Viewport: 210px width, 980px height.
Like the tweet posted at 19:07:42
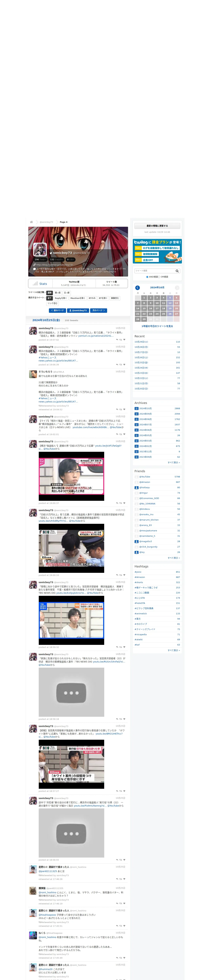tap(124, 340)
